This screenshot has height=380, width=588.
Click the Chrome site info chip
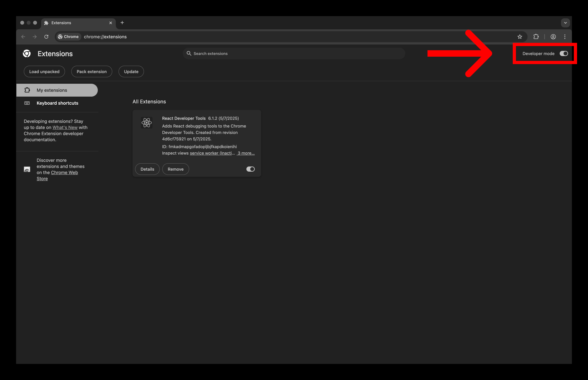pyautogui.click(x=68, y=37)
